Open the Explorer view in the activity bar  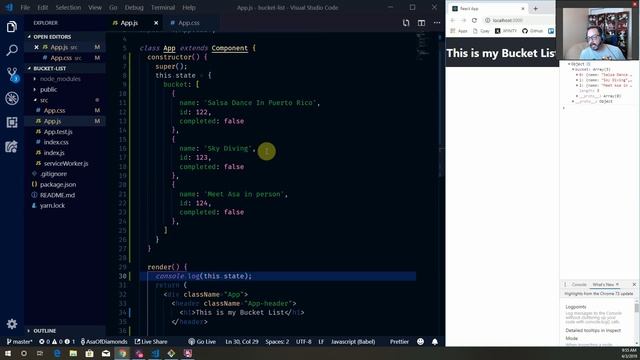point(12,27)
